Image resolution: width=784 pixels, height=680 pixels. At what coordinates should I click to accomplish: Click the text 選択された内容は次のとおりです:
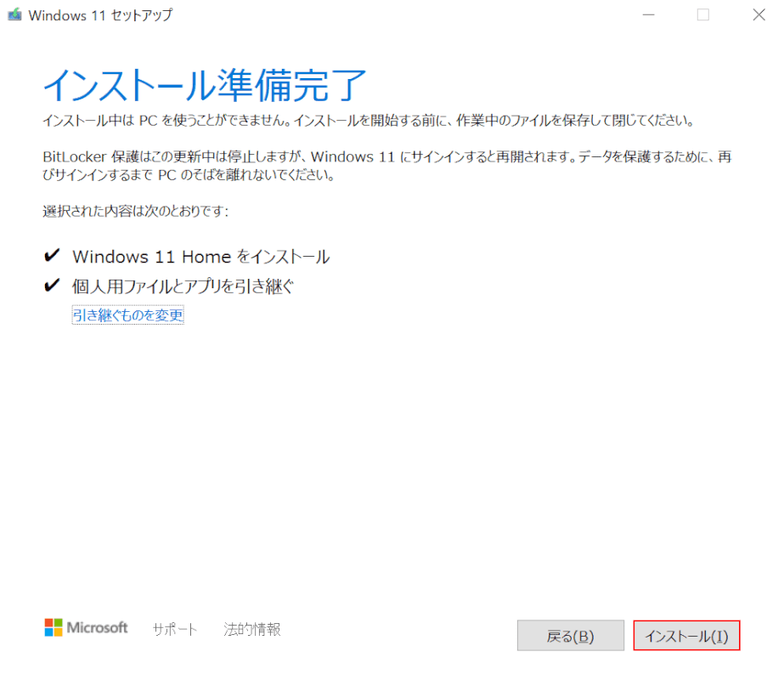pos(136,211)
